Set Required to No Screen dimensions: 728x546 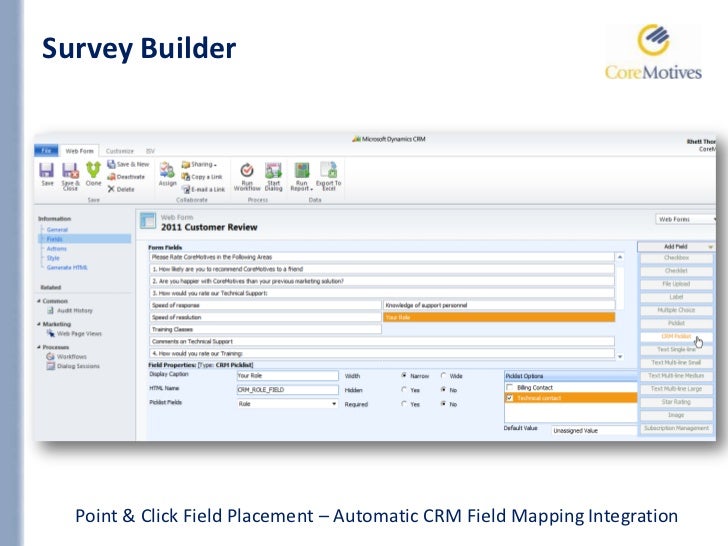pos(443,404)
